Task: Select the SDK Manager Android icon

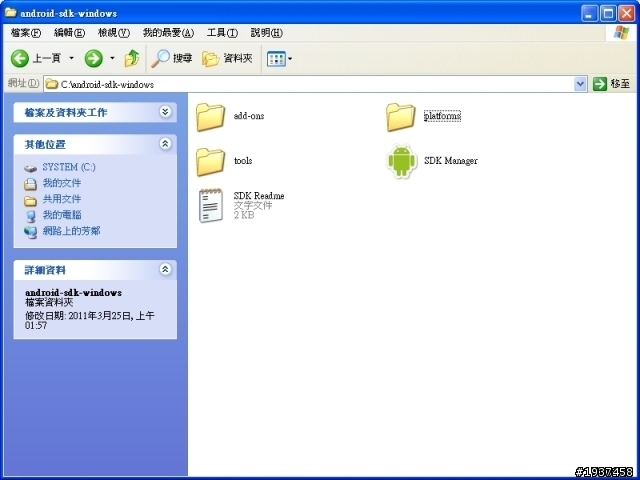Action: [x=402, y=161]
